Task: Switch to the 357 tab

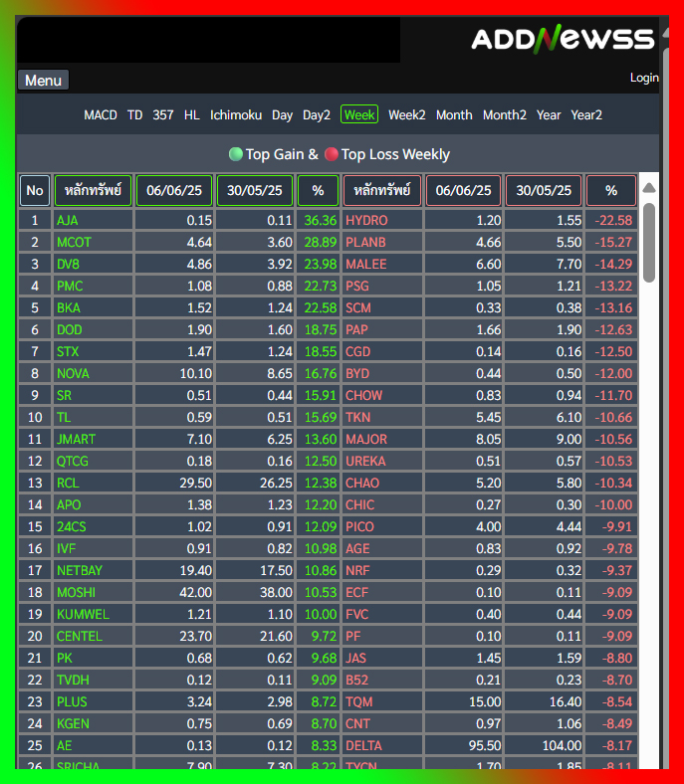Action: 163,115
